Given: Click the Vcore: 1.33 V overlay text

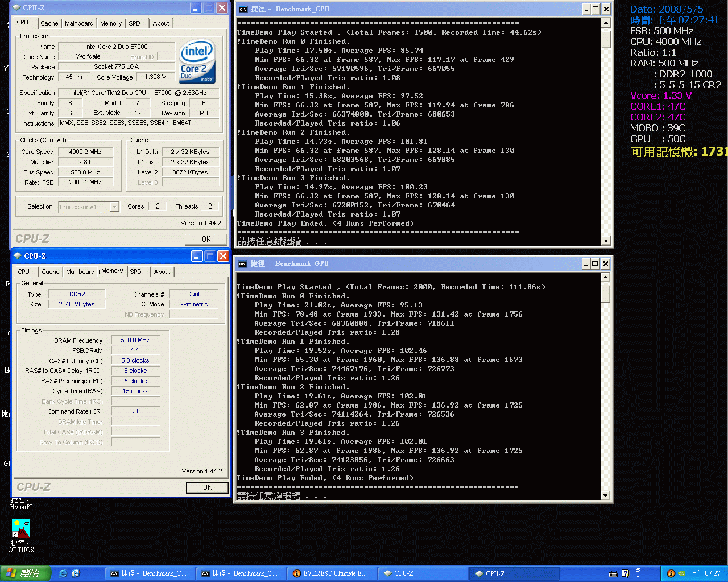Looking at the screenshot, I should pyautogui.click(x=661, y=95).
